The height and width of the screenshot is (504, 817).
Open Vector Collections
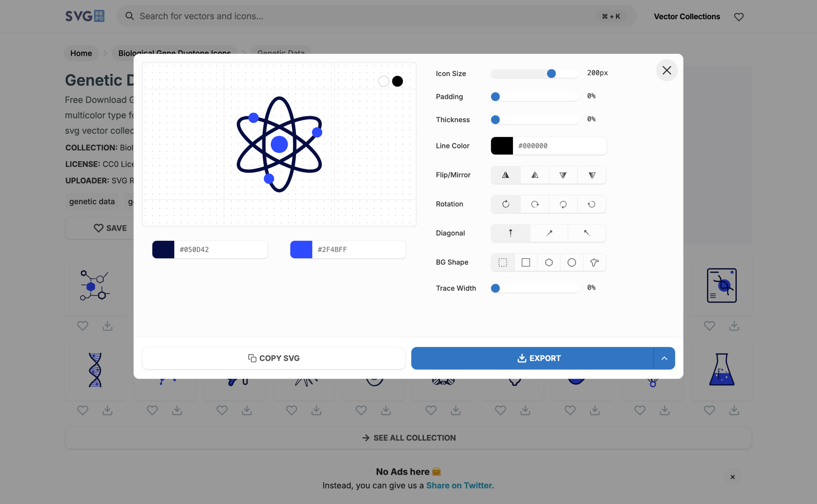coord(686,16)
